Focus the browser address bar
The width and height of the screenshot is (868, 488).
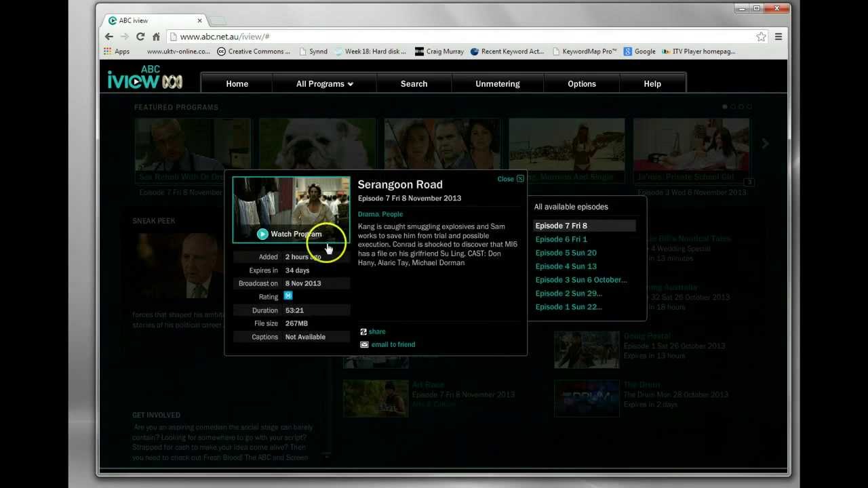461,37
